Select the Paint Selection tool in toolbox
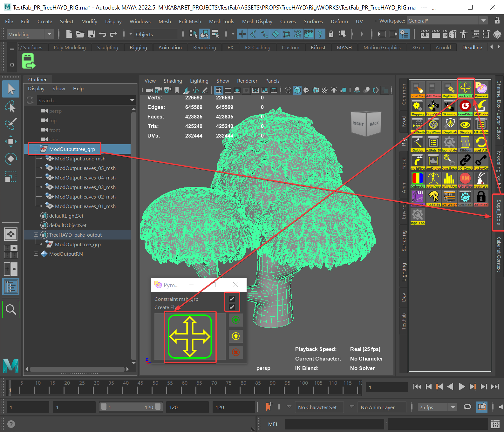Screen dimensions: 504x432 tap(11, 124)
